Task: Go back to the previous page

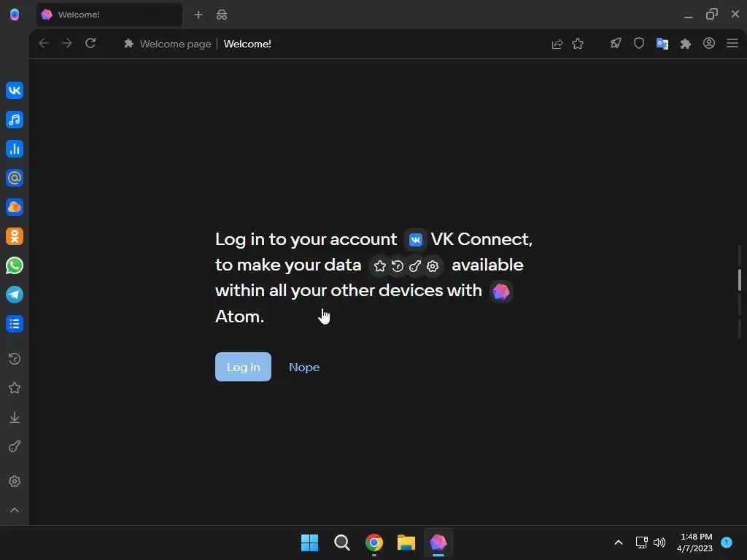Action: 44,43
